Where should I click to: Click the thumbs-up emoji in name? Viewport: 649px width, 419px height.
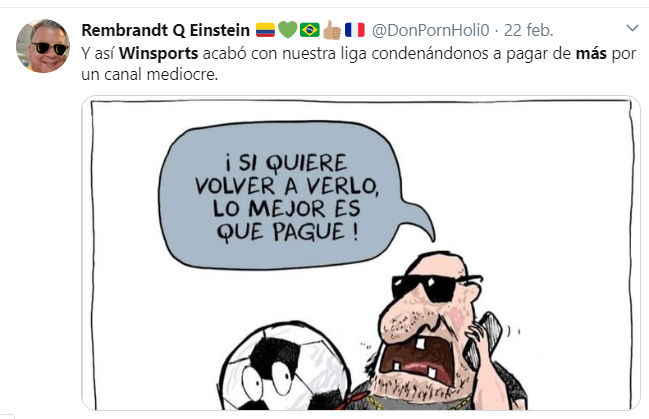click(332, 30)
